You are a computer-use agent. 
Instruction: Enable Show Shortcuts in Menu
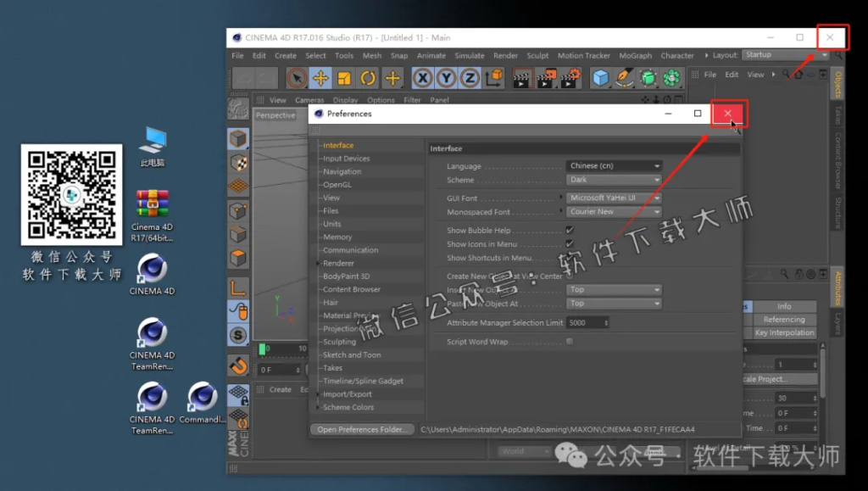point(569,257)
